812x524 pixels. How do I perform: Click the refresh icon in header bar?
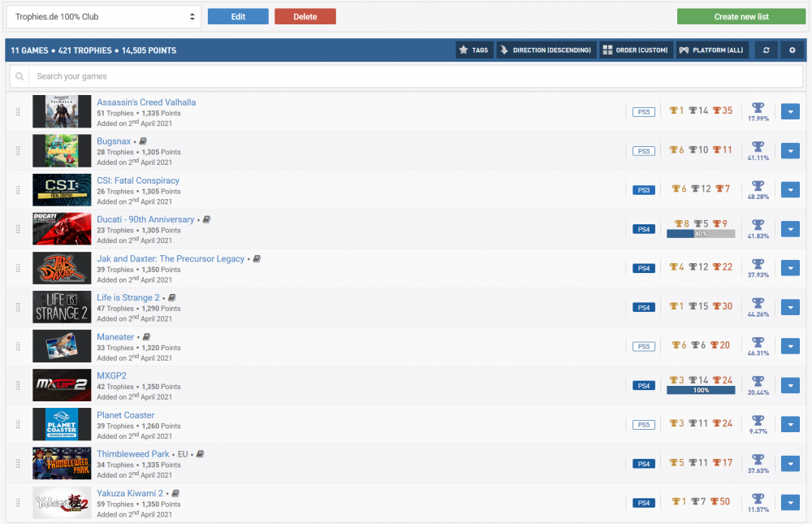pyautogui.click(x=766, y=50)
